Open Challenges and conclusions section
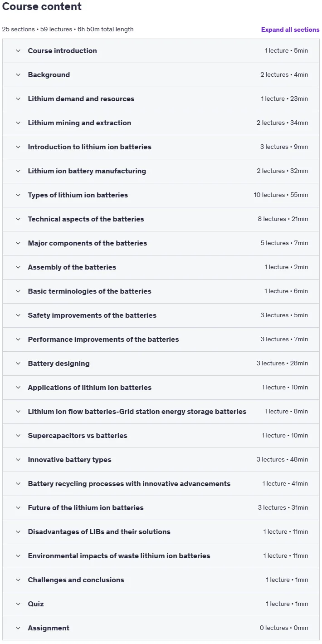 161,580
